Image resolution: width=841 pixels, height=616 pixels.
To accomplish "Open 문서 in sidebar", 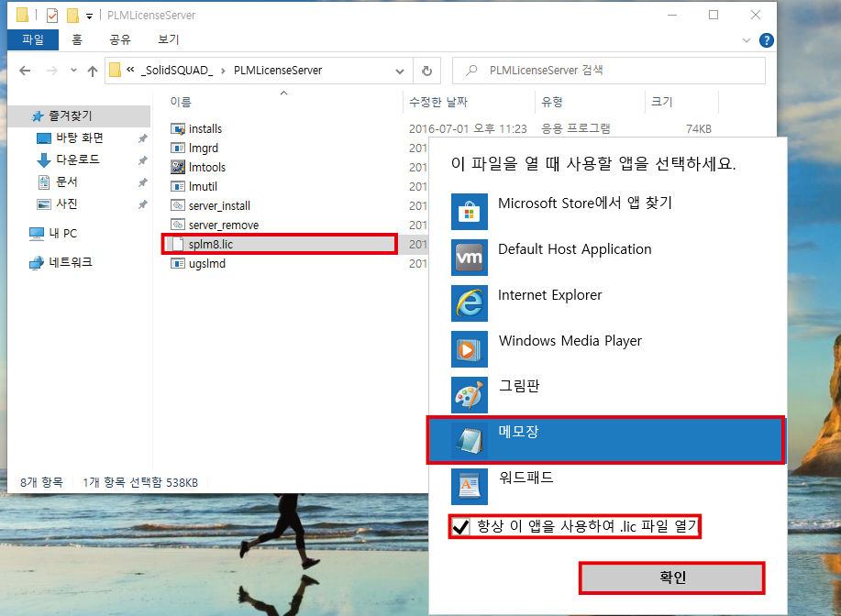I will point(67,181).
